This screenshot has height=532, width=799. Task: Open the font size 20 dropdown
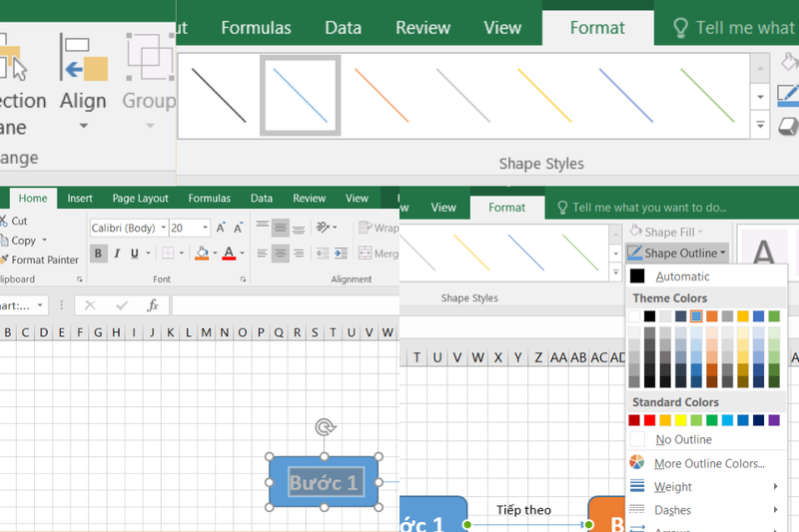205,228
